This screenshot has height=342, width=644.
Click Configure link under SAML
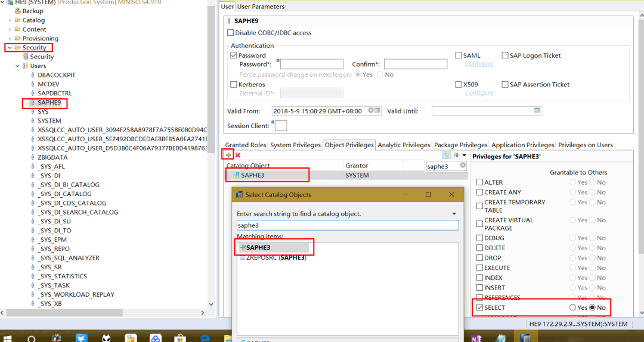[479, 64]
